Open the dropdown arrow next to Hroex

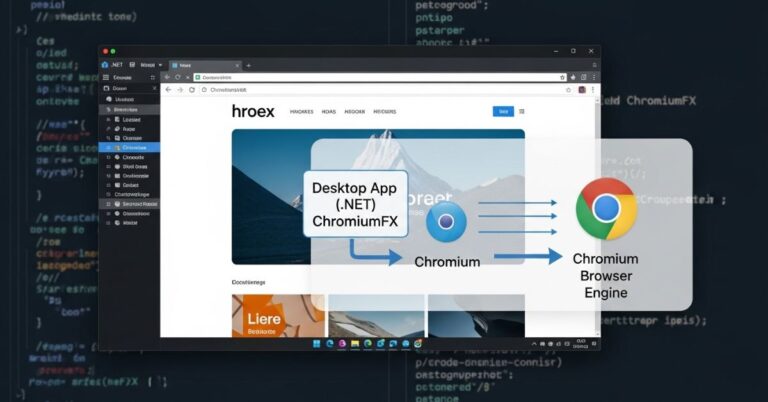click(160, 65)
